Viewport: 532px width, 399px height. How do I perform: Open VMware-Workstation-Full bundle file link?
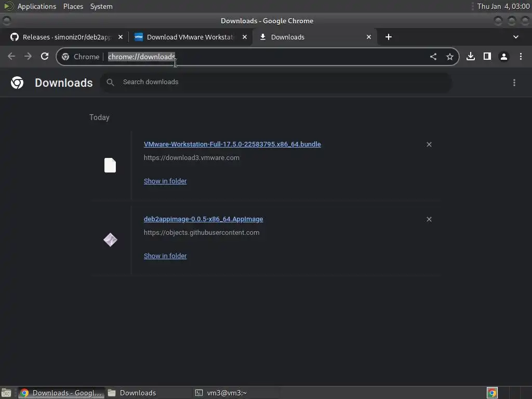pos(232,144)
